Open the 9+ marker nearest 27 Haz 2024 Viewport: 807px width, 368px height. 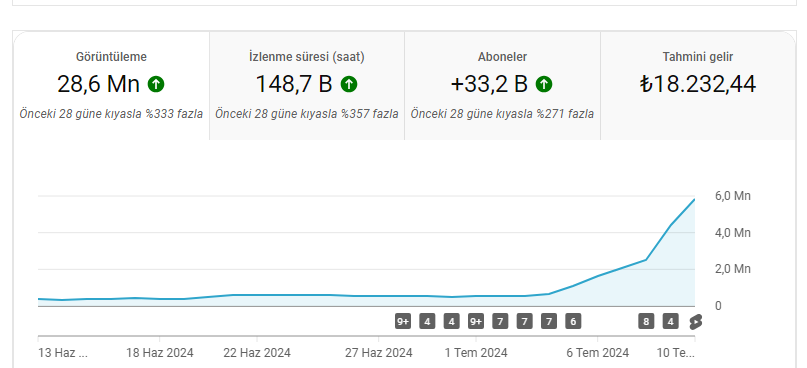403,322
